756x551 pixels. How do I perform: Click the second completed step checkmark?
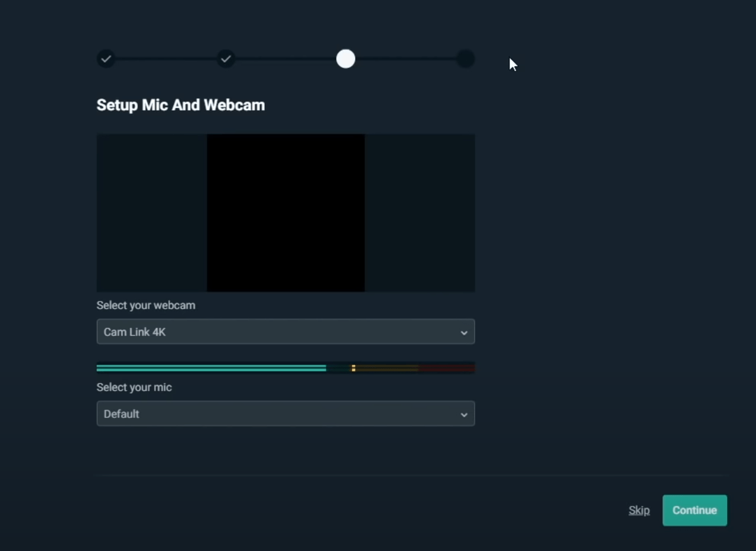(226, 59)
